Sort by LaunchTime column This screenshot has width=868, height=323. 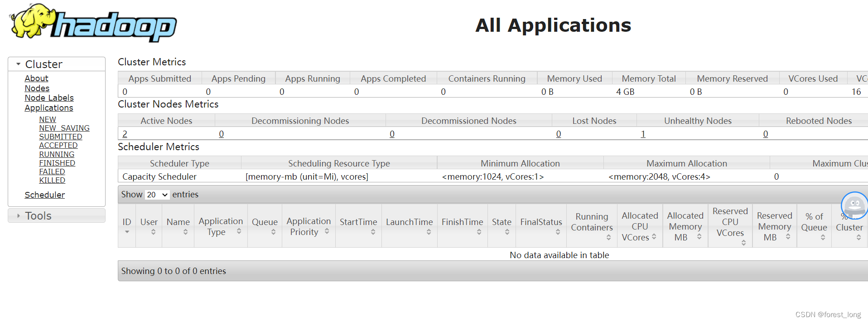(x=410, y=225)
